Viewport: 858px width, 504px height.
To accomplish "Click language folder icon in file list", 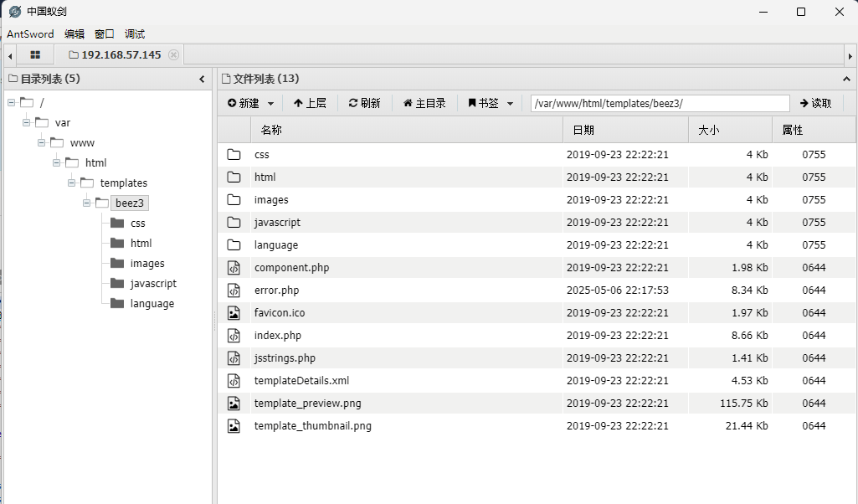I will [234, 244].
